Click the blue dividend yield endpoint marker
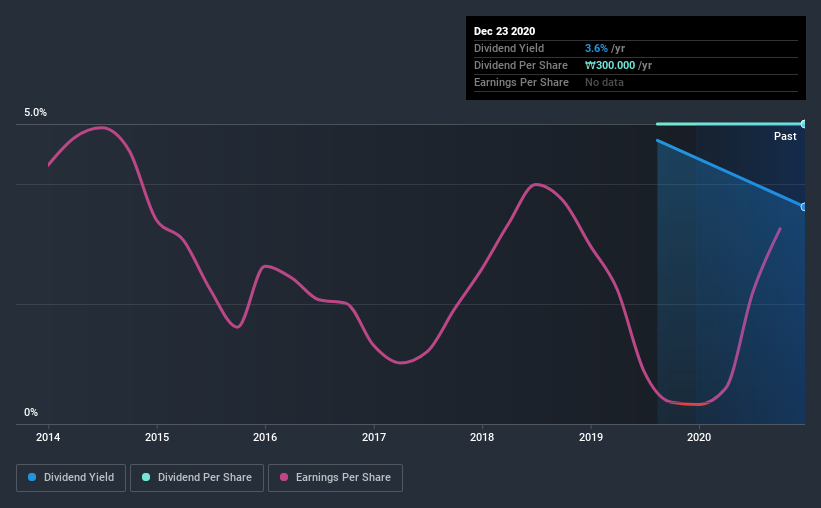The height and width of the screenshot is (508, 821). pos(803,207)
